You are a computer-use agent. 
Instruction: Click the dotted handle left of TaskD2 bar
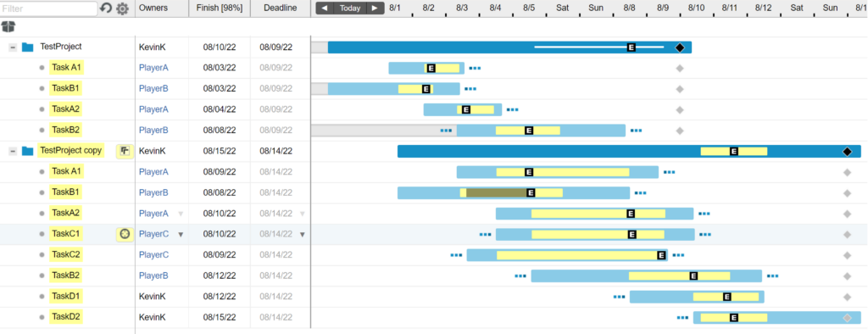pyautogui.click(x=682, y=318)
